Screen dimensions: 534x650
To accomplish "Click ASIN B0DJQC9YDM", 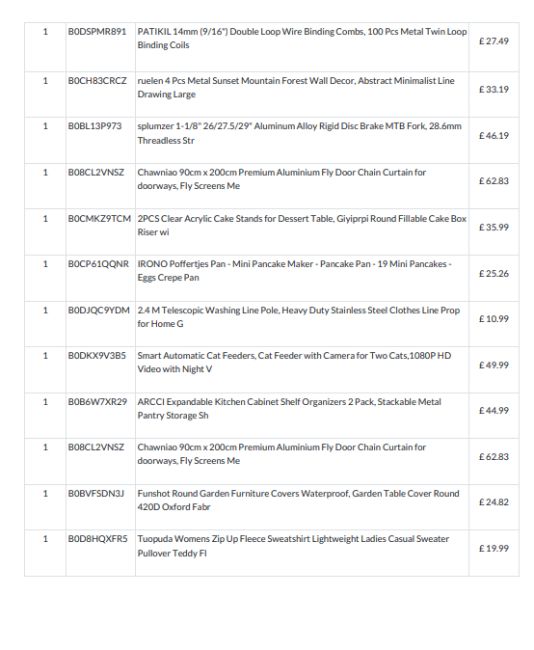I will (x=99, y=310).
